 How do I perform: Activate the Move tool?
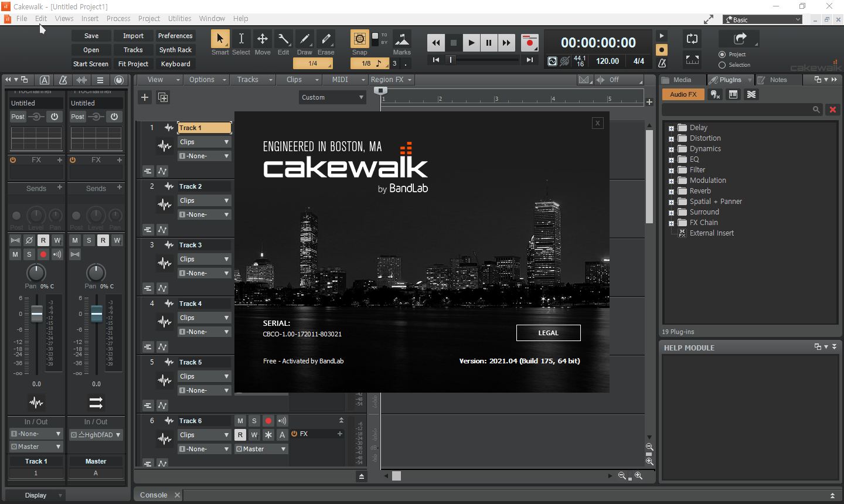(263, 39)
